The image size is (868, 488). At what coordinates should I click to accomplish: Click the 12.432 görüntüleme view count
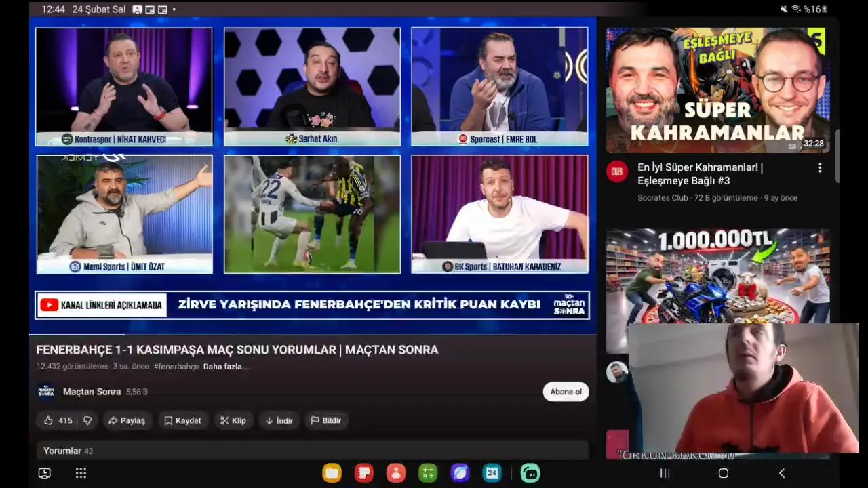click(x=73, y=367)
